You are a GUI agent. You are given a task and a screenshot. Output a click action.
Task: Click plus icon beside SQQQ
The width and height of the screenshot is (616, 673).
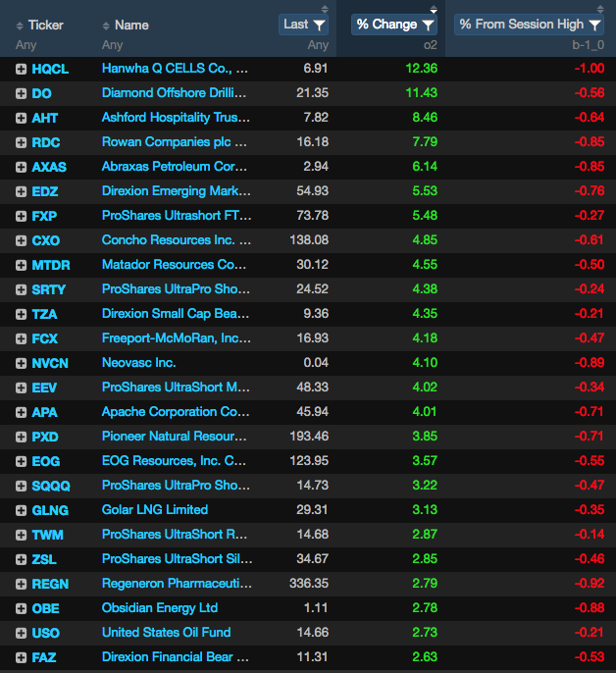coord(21,486)
